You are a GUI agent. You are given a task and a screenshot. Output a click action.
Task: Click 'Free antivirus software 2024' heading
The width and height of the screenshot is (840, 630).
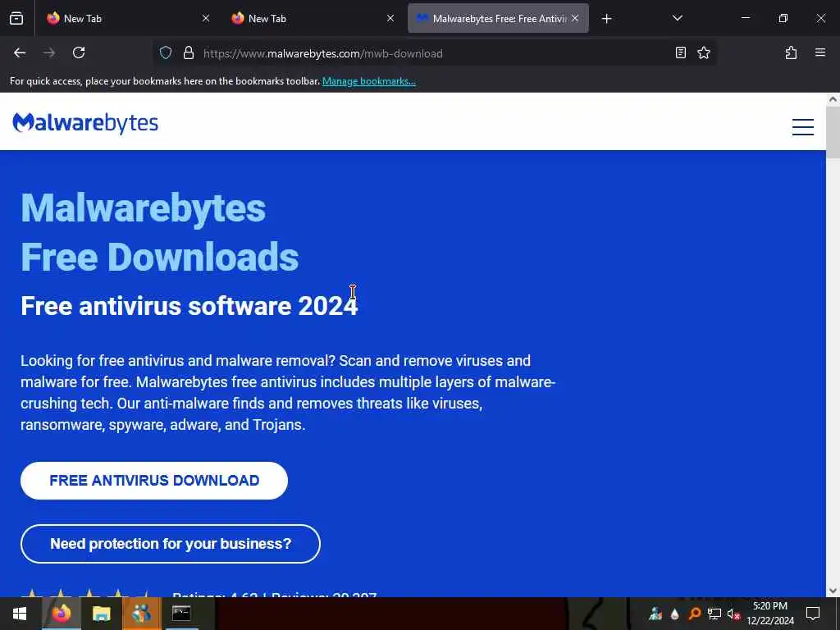click(189, 306)
